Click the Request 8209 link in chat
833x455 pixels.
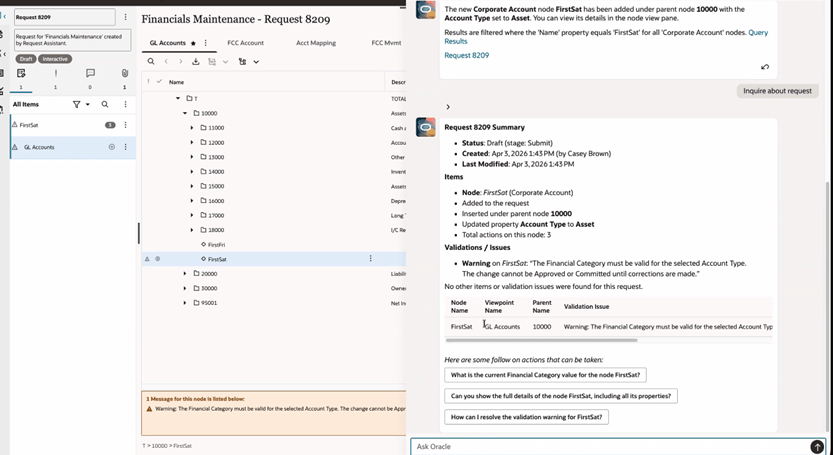point(466,55)
